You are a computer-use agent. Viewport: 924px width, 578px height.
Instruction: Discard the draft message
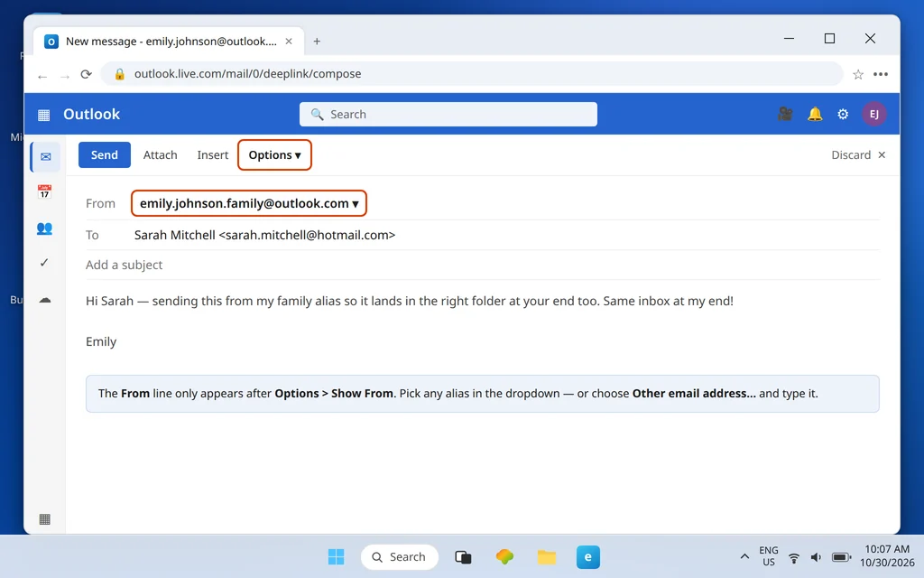pos(858,155)
